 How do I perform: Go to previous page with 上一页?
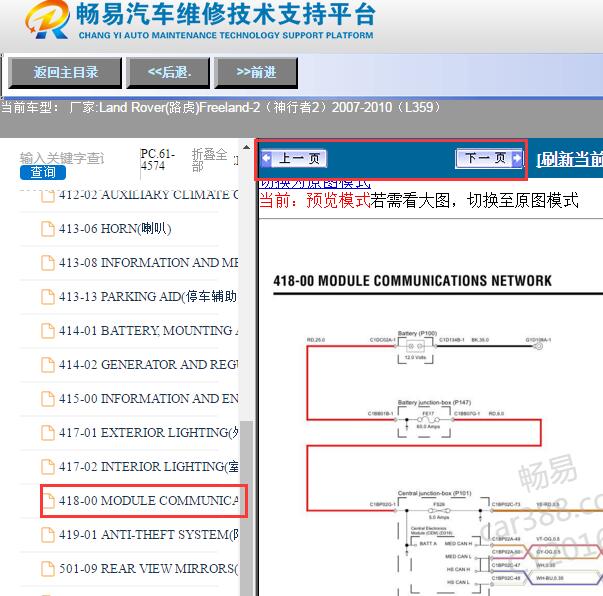(x=294, y=158)
